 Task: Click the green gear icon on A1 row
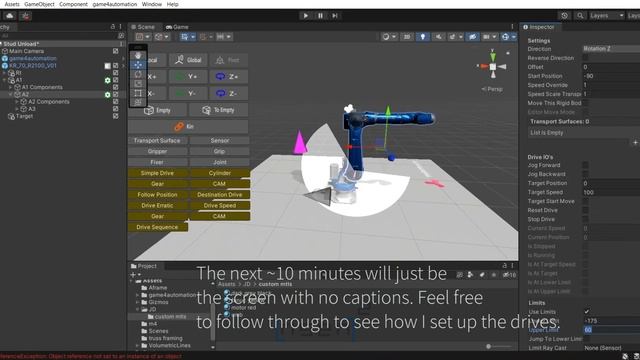point(107,80)
